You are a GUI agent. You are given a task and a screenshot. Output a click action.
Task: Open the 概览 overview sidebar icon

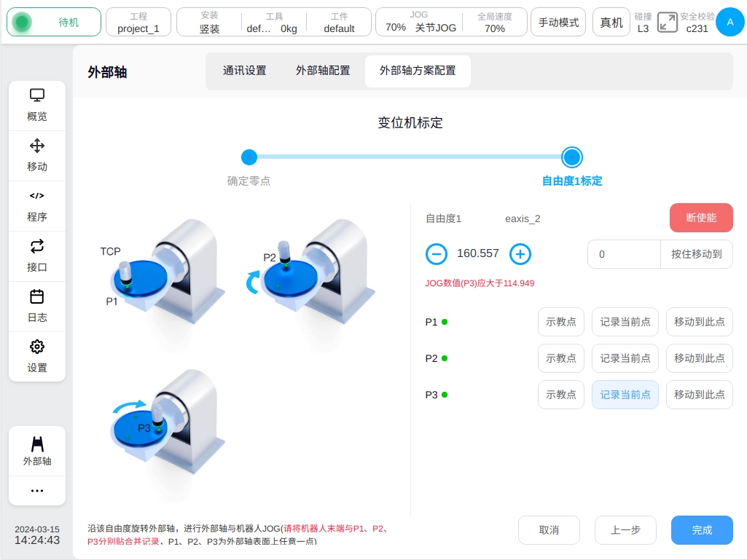pos(37,106)
